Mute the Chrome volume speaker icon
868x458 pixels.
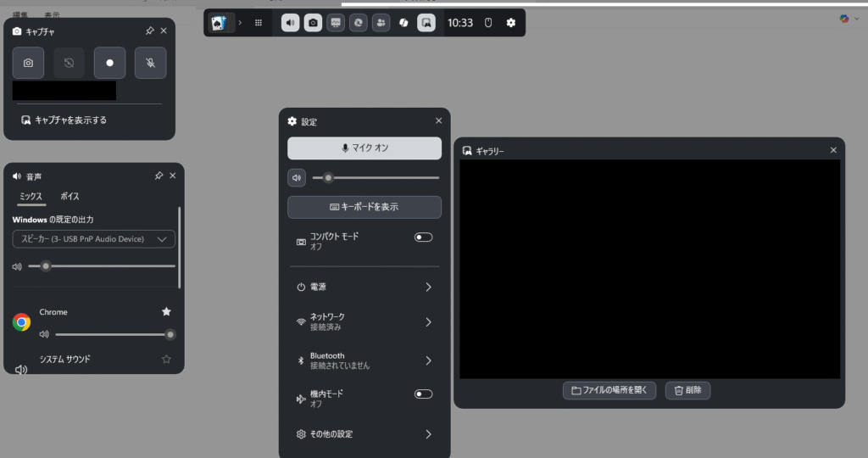pyautogui.click(x=44, y=335)
